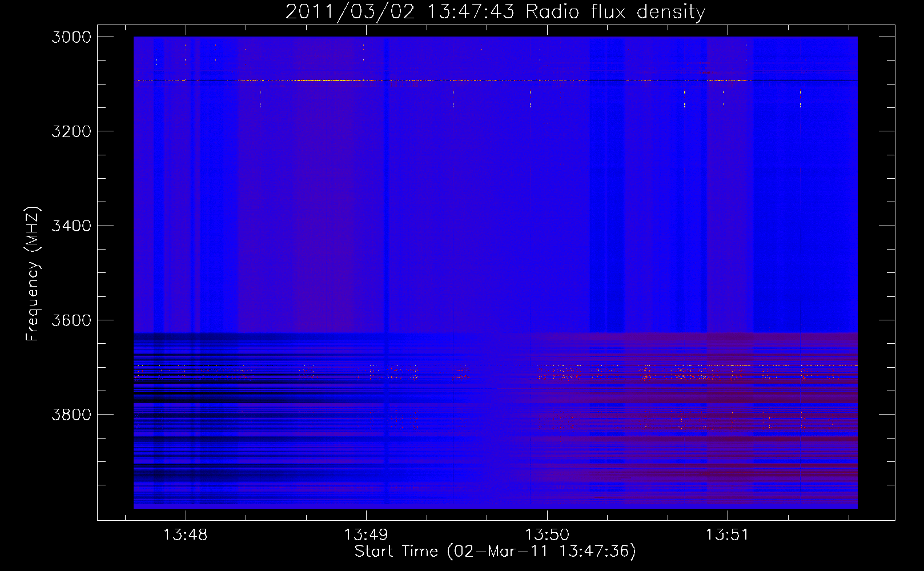Click the 3400 frequency tick label
Image resolution: width=924 pixels, height=571 pixels.
[71, 226]
